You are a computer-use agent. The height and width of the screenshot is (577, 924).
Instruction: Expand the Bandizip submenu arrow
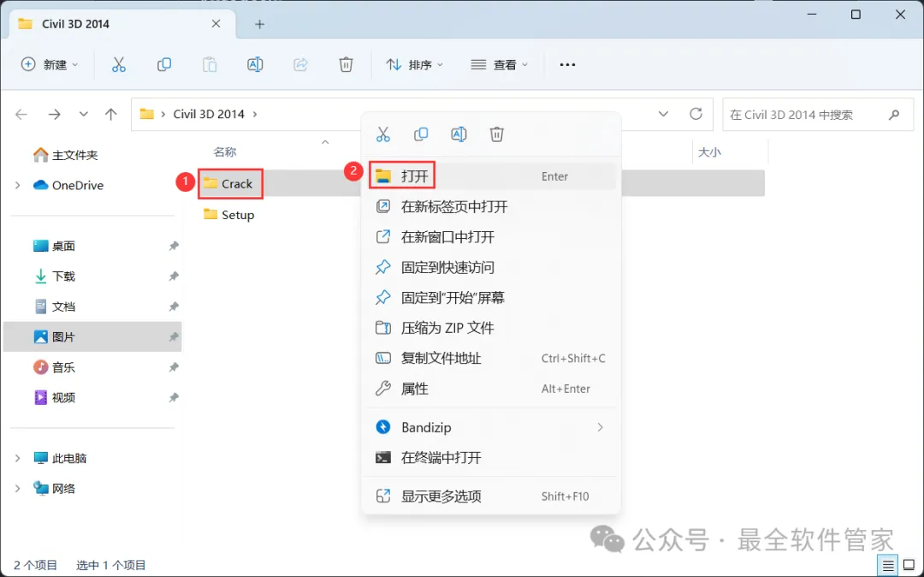point(600,427)
